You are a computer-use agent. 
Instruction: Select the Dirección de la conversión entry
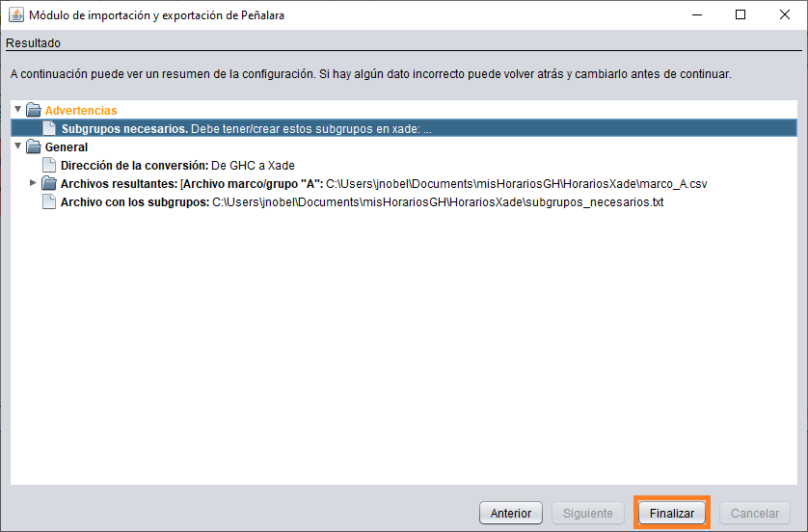point(177,166)
